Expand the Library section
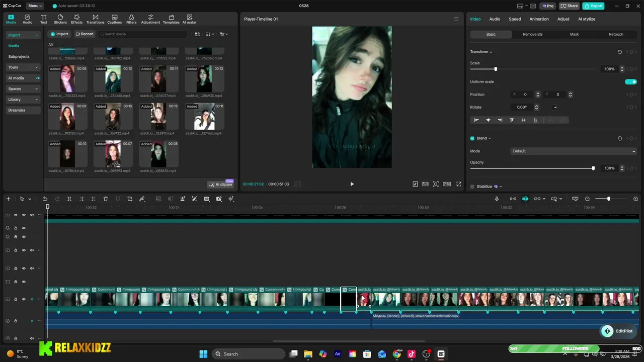Screen dimensions: 644x362 tap(23, 100)
